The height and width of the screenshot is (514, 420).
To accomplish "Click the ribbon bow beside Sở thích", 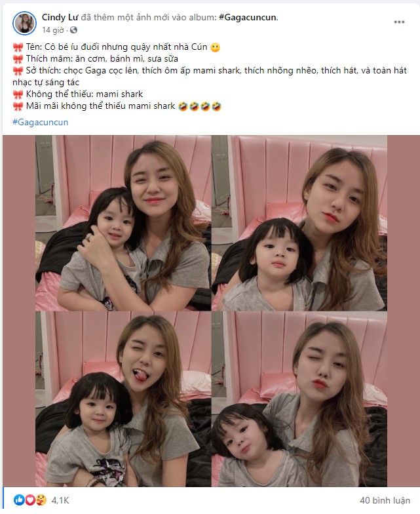I will [18, 71].
